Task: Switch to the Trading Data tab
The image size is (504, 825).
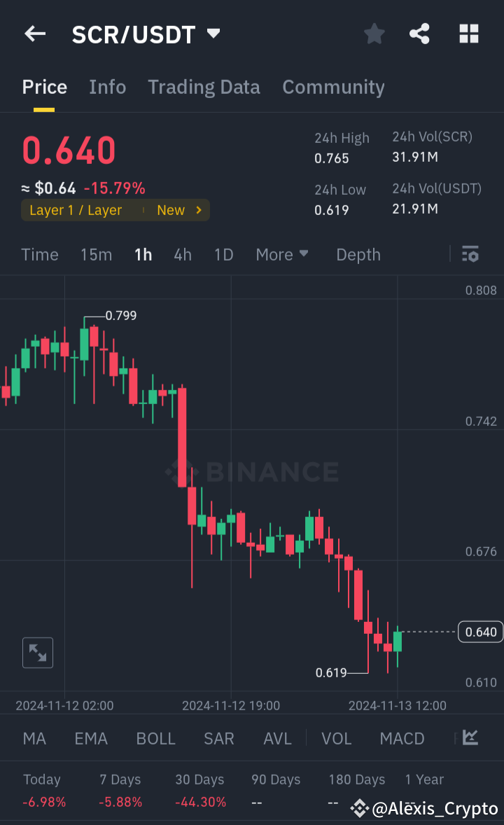Action: click(204, 87)
